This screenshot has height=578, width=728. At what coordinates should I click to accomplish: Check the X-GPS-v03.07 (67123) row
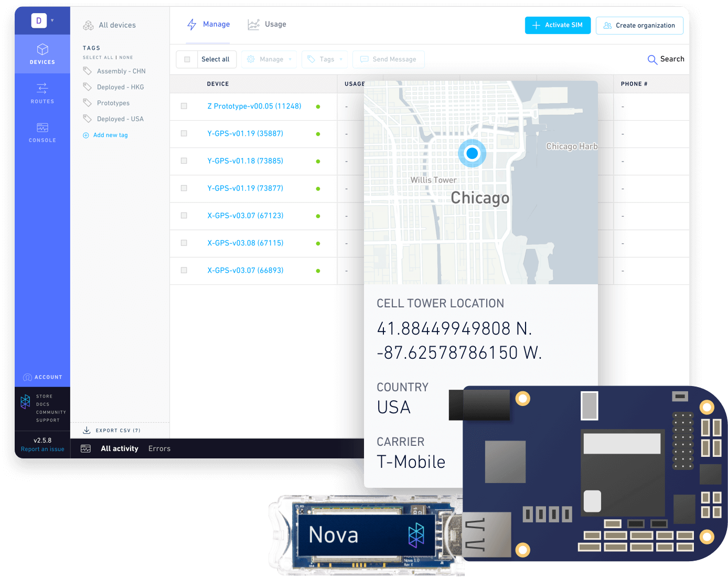pos(184,216)
